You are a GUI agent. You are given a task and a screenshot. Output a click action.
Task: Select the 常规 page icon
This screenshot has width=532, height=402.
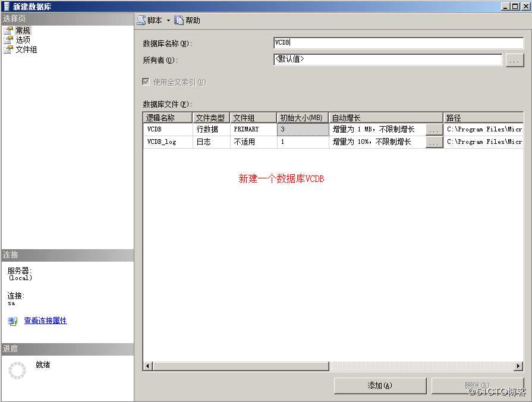(8, 30)
